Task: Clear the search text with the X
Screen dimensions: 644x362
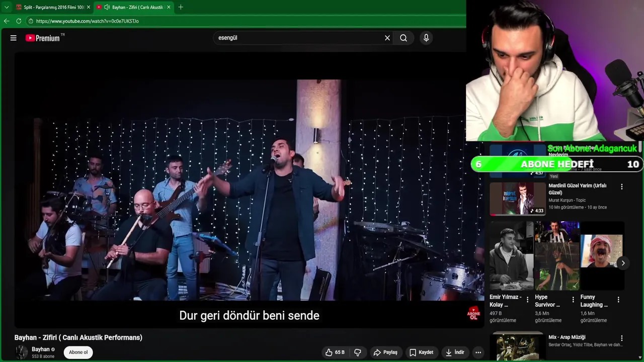Action: (x=387, y=38)
